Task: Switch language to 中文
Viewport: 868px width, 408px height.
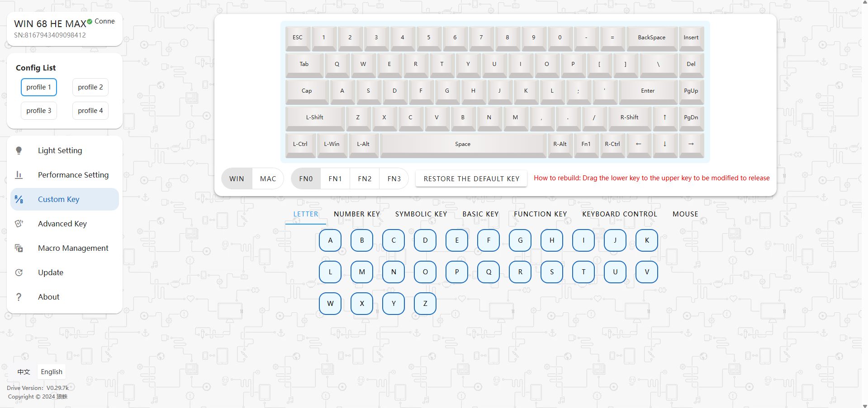Action: coord(24,372)
